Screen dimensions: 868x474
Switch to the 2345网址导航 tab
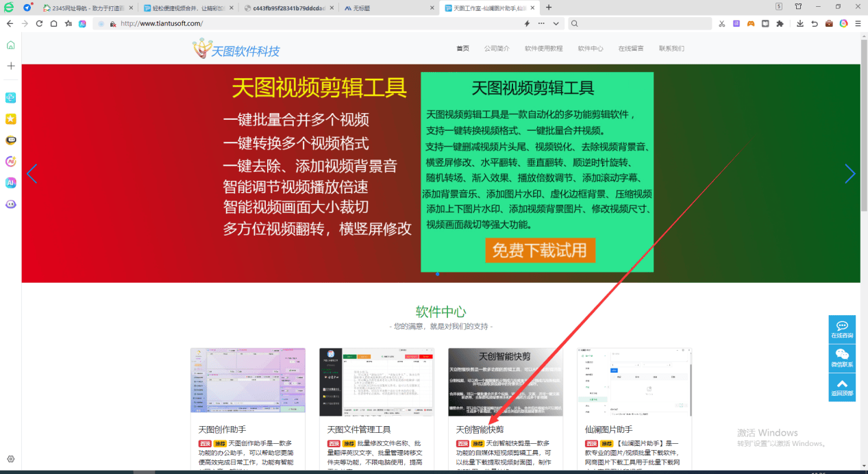pos(88,8)
